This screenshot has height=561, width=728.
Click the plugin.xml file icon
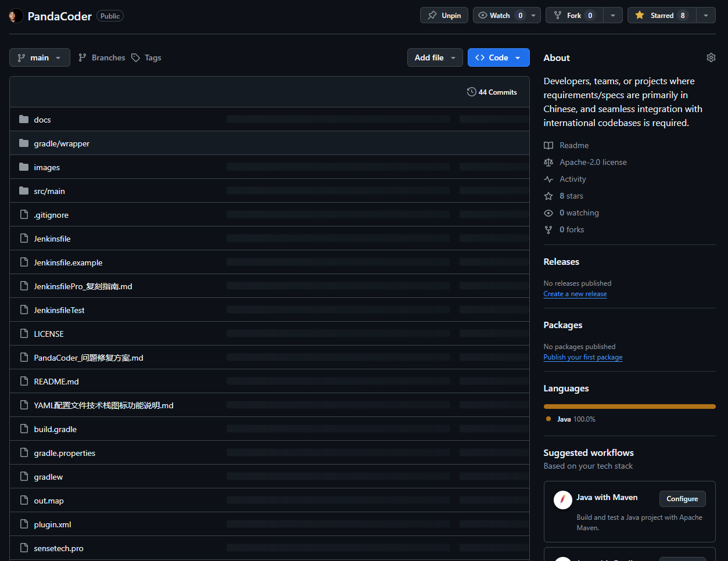coord(24,524)
